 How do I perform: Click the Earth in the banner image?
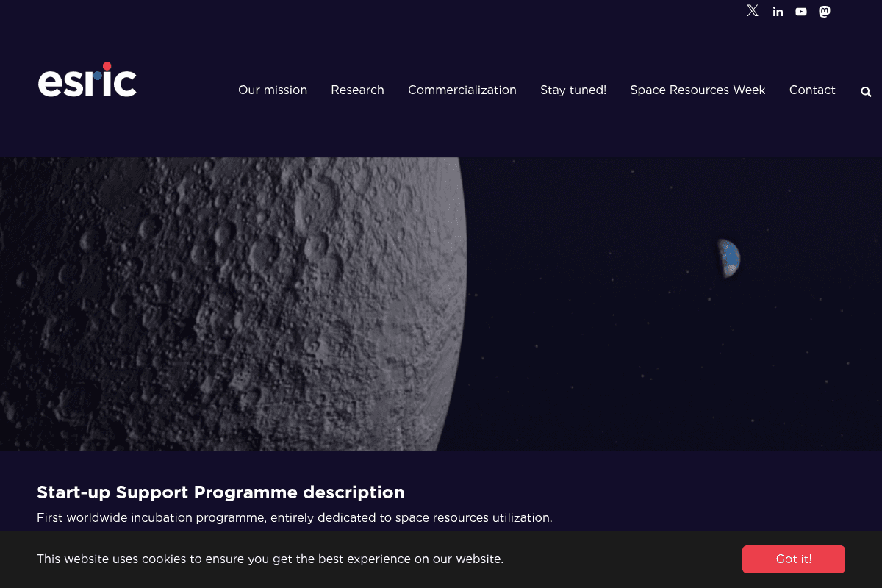[x=728, y=258]
